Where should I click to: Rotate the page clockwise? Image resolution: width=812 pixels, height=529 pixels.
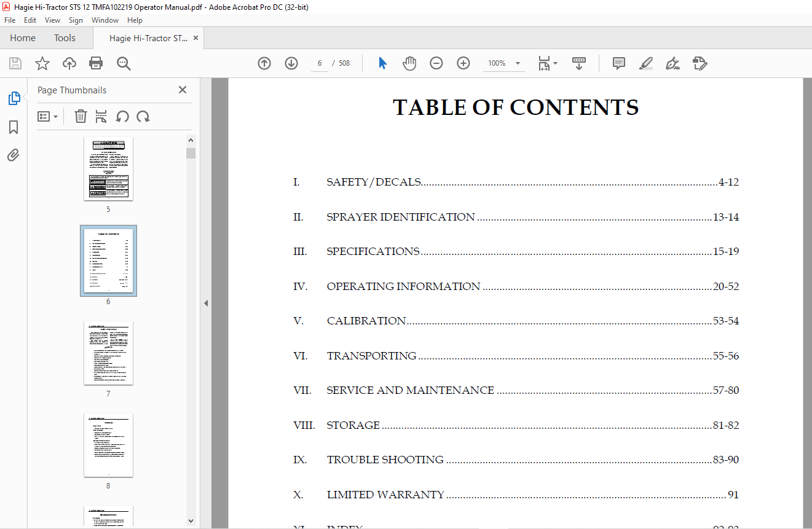pos(143,116)
